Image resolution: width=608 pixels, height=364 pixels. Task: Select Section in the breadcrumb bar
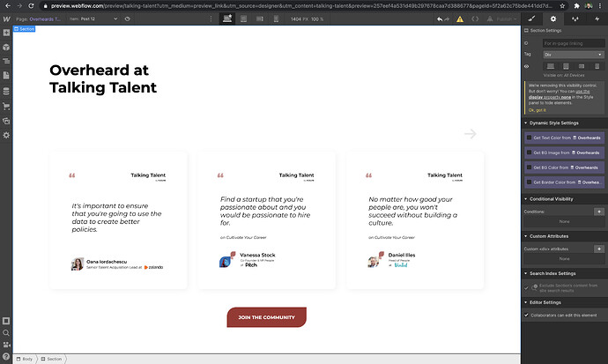coord(52,359)
